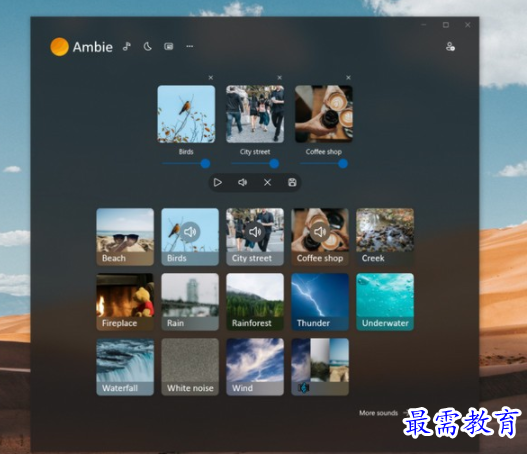Open the sleep timer moon icon
527x454 pixels.
point(148,47)
